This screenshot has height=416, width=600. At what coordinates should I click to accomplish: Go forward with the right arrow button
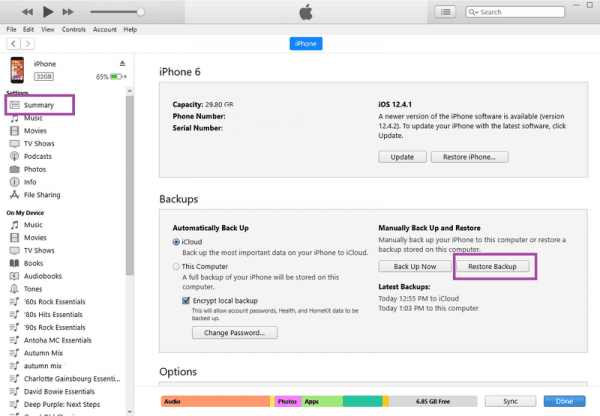tap(28, 44)
